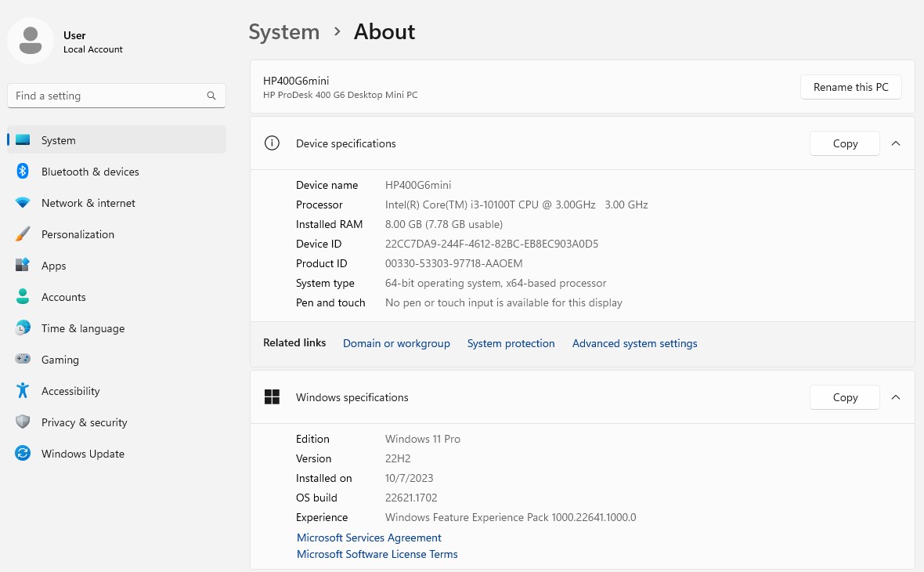Click the search magnifier icon

point(211,96)
